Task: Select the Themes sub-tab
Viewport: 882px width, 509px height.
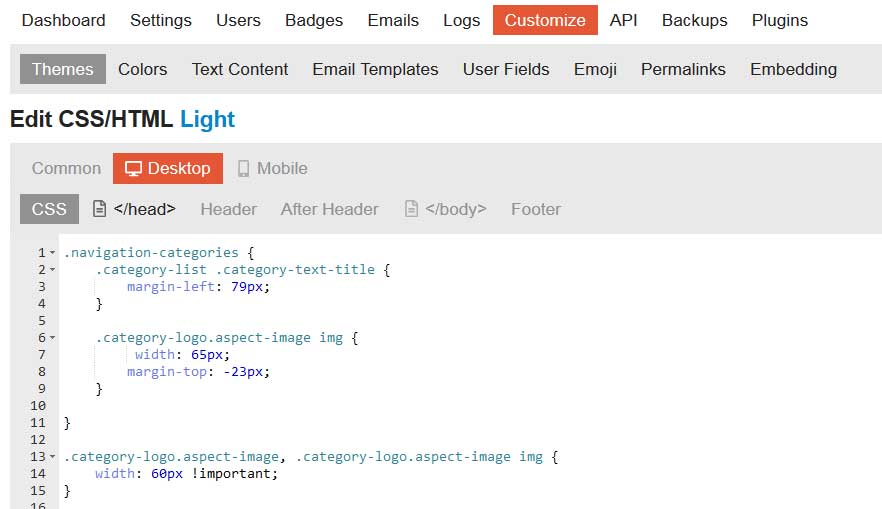Action: tap(62, 69)
